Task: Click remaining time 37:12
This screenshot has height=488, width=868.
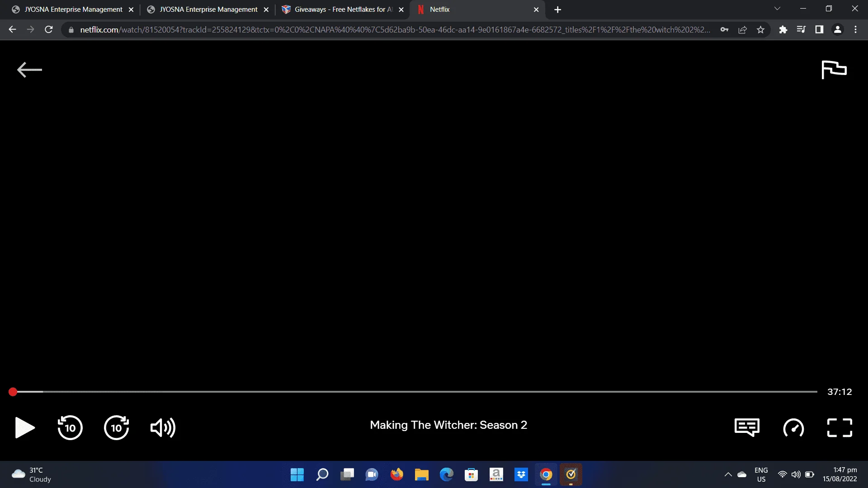Action: pos(840,392)
